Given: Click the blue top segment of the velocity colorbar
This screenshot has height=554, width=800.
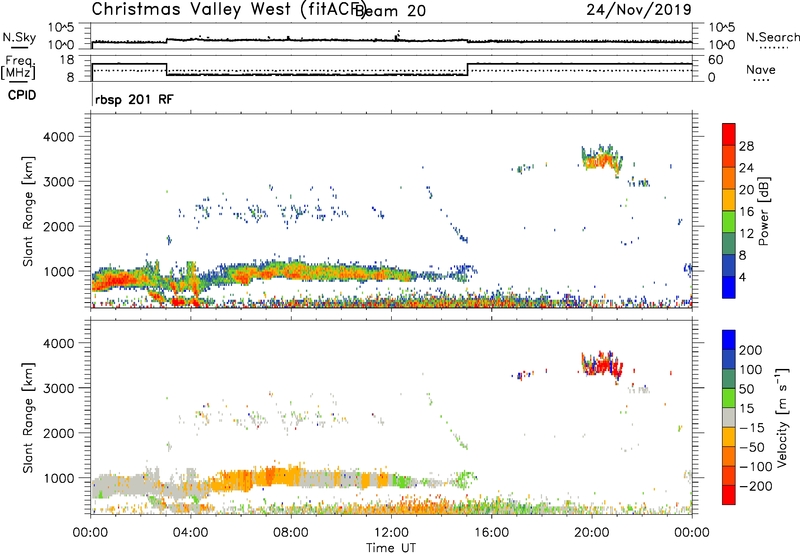Looking at the screenshot, I should coord(729,340).
